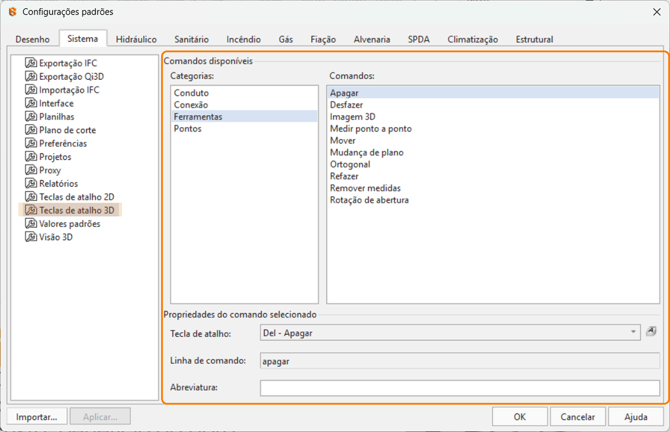The image size is (670, 432).
Task: Click the app logo in title bar
Action: point(13,12)
